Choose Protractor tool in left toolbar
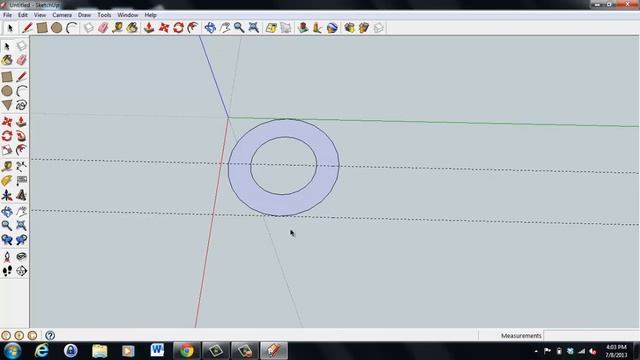The image size is (640, 360). (7, 181)
